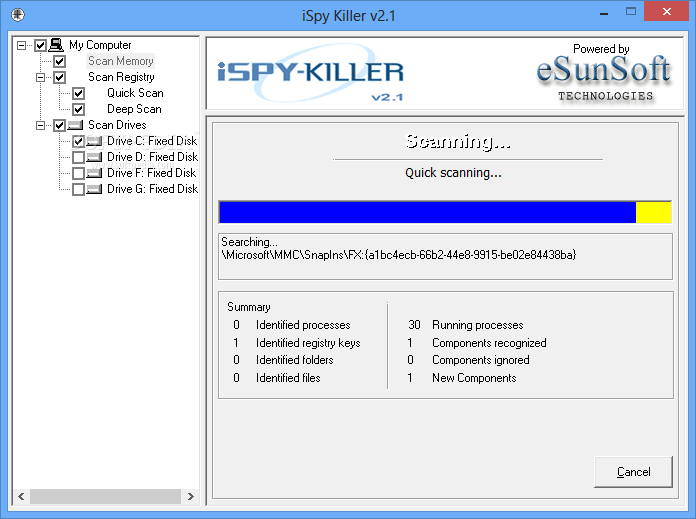The height and width of the screenshot is (519, 696).
Task: Select the Scan Drives tree item
Action: tap(117, 125)
